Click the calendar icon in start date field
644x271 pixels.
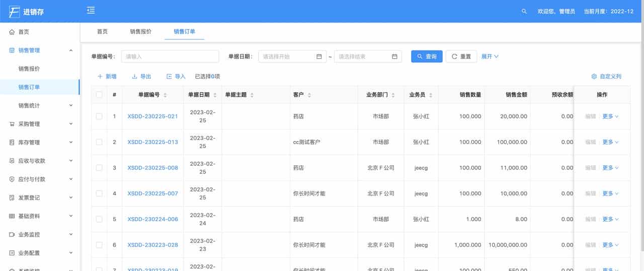point(319,56)
